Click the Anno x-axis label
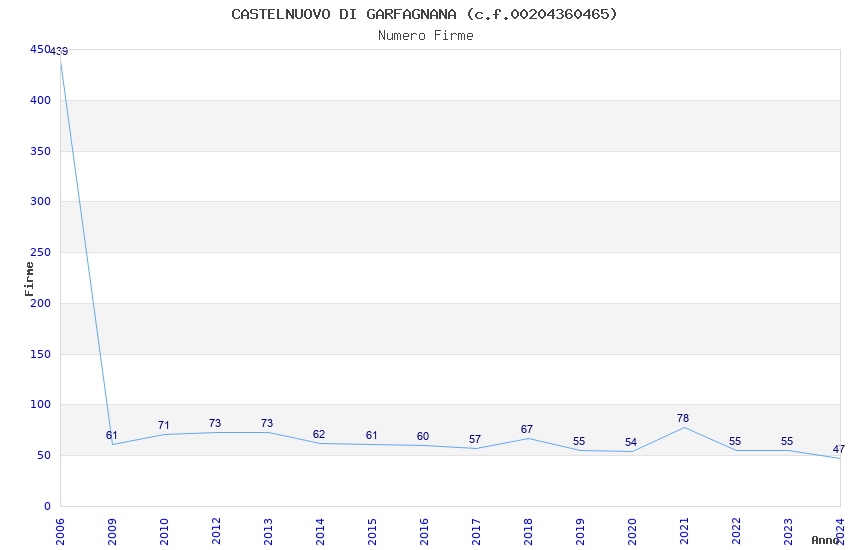Image resolution: width=850 pixels, height=550 pixels. pyautogui.click(x=825, y=540)
